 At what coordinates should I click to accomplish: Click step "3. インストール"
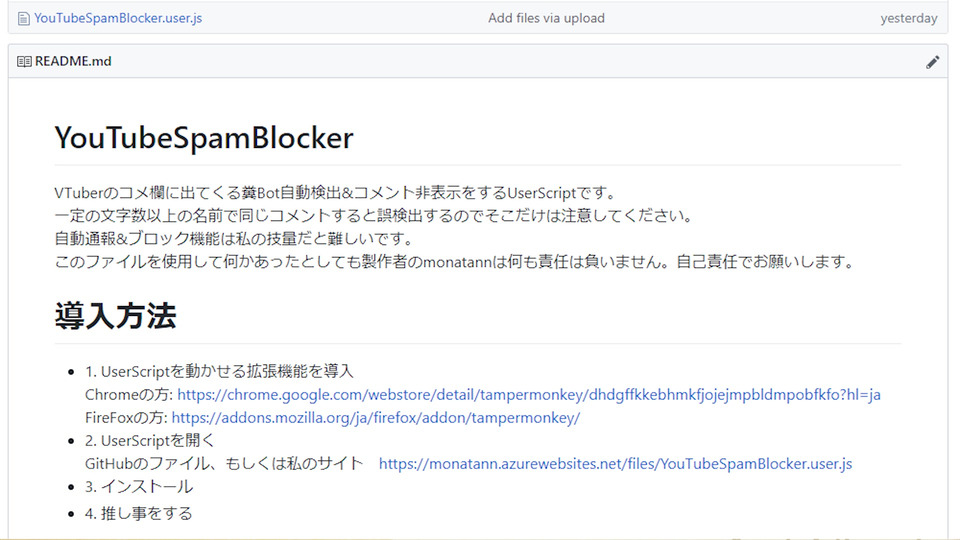(x=139, y=487)
